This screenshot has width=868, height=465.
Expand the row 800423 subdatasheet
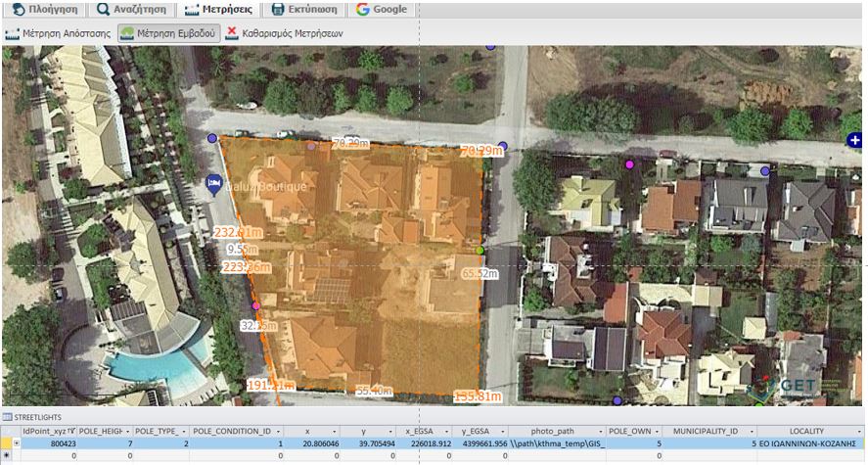pos(16,443)
